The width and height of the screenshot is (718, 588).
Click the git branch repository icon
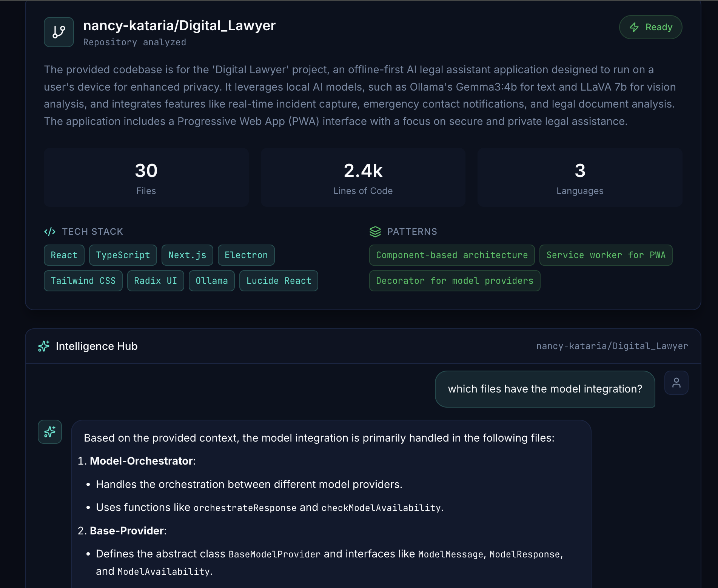(59, 32)
